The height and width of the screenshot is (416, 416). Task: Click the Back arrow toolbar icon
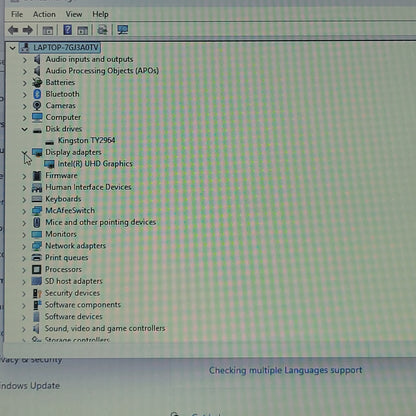[x=13, y=30]
